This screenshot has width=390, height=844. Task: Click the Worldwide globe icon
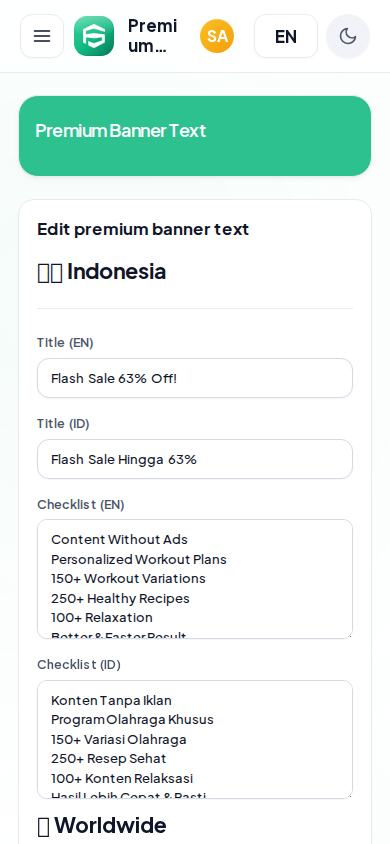coord(43,826)
